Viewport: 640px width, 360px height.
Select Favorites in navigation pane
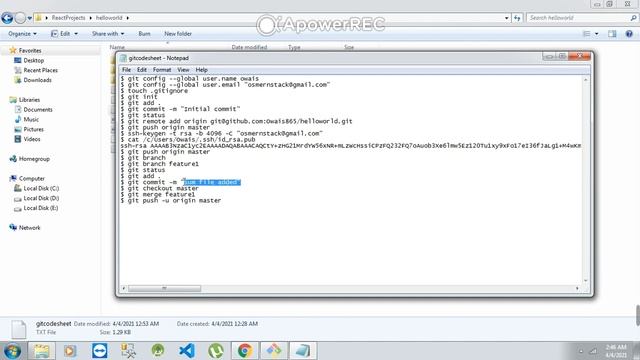(x=30, y=51)
